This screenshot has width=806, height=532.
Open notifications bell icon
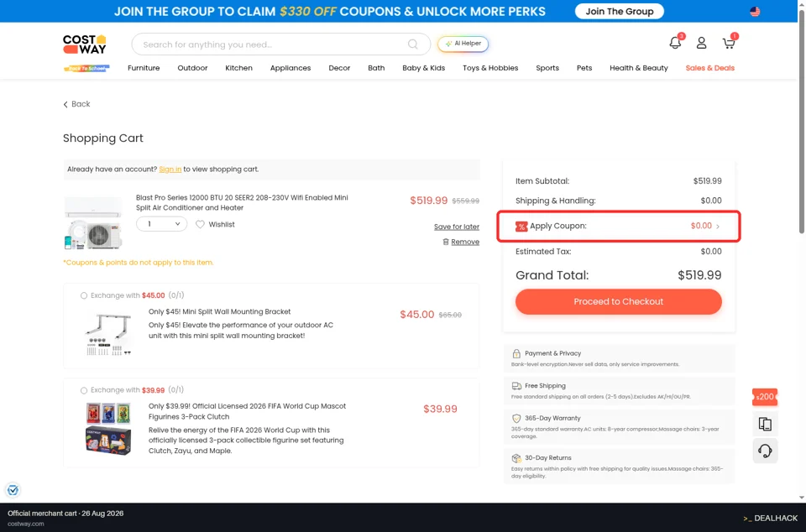pyautogui.click(x=675, y=43)
